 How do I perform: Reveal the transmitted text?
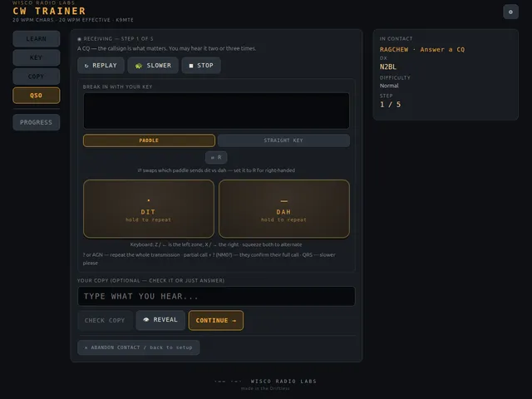(x=160, y=320)
